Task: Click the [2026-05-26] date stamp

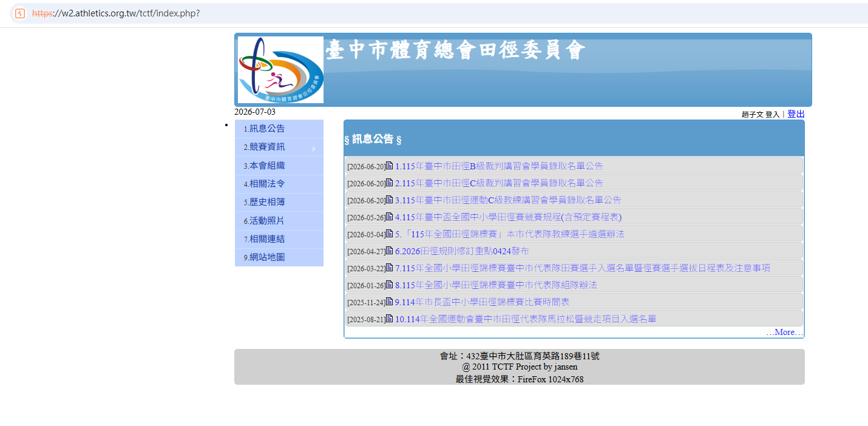Action: tap(366, 218)
